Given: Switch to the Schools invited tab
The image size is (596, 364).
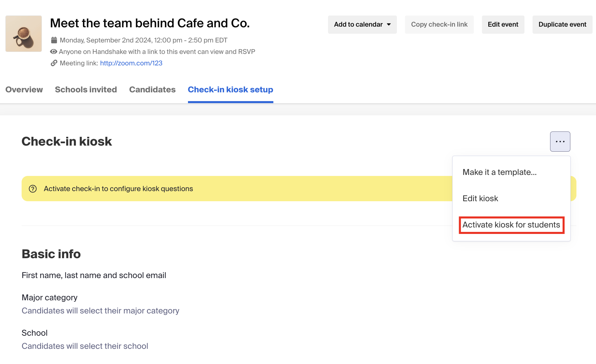Looking at the screenshot, I should 86,90.
